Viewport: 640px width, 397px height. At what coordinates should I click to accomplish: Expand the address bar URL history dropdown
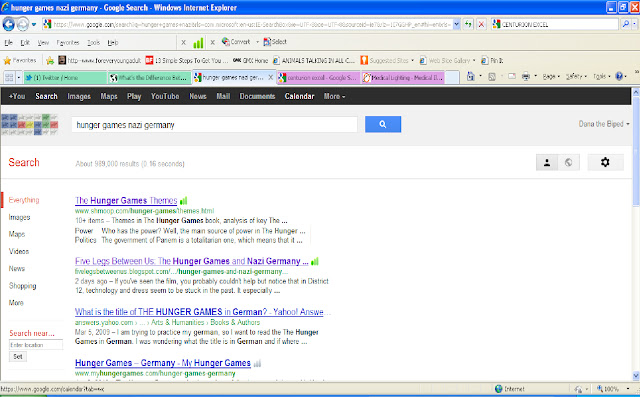point(457,24)
